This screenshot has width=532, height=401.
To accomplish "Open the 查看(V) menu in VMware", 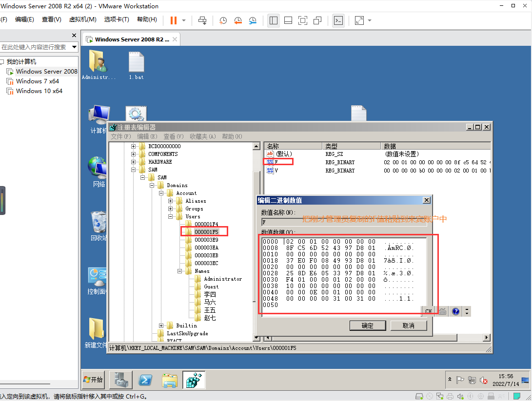I will pyautogui.click(x=52, y=19).
